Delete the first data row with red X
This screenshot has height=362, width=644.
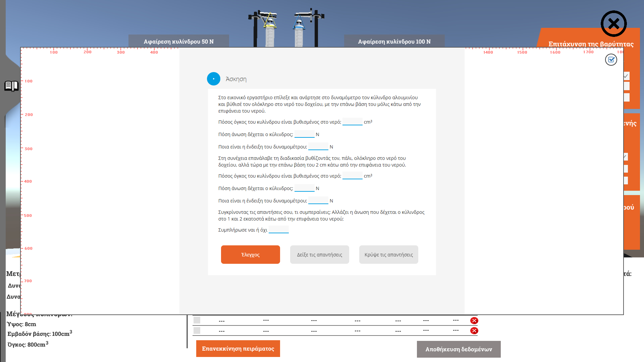click(x=474, y=321)
